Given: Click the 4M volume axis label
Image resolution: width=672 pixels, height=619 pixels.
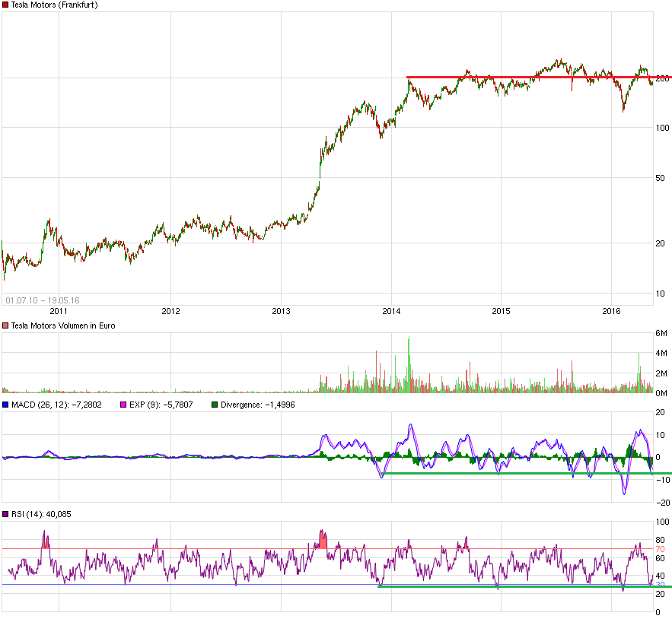Looking at the screenshot, I should [x=661, y=353].
